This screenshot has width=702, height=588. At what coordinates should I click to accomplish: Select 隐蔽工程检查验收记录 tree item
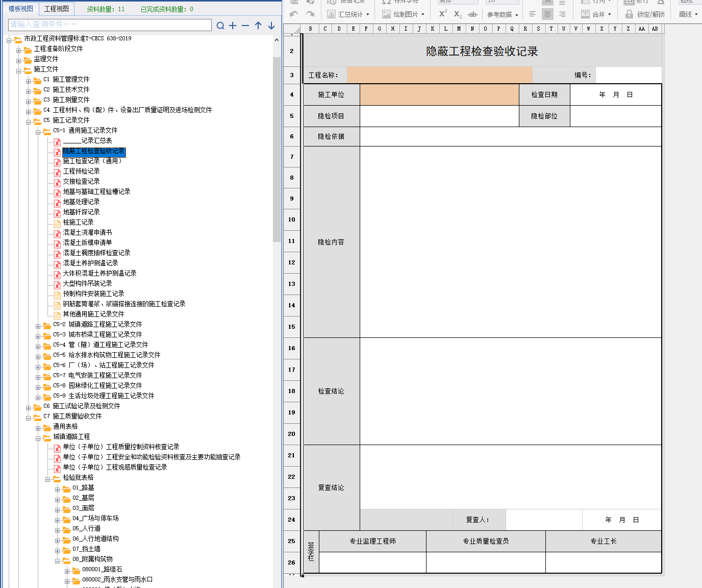[x=93, y=152]
